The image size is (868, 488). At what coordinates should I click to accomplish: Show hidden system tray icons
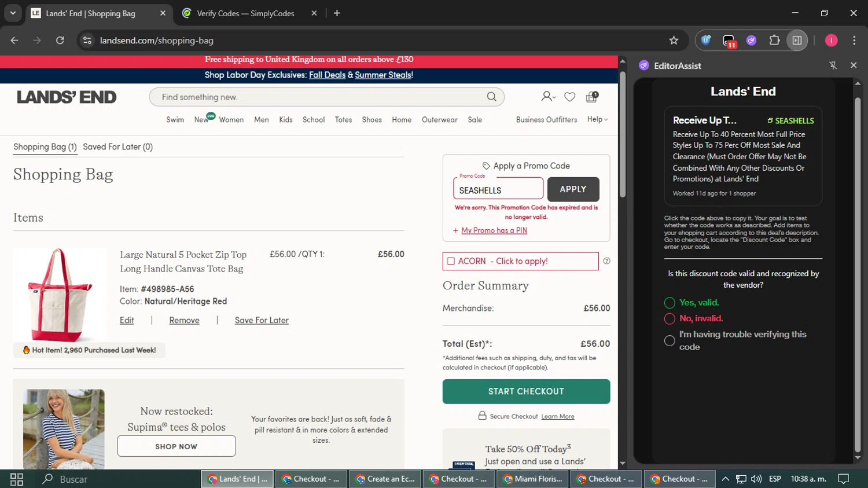725,479
